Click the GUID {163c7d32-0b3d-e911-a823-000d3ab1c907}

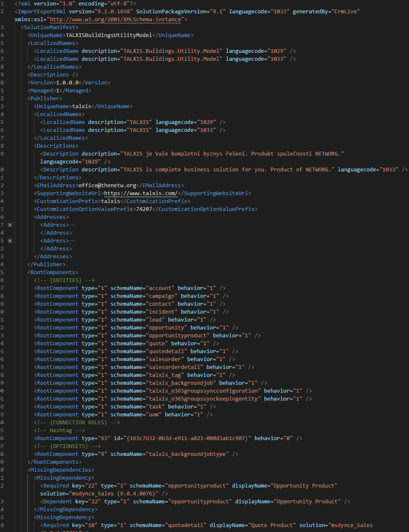(x=187, y=438)
